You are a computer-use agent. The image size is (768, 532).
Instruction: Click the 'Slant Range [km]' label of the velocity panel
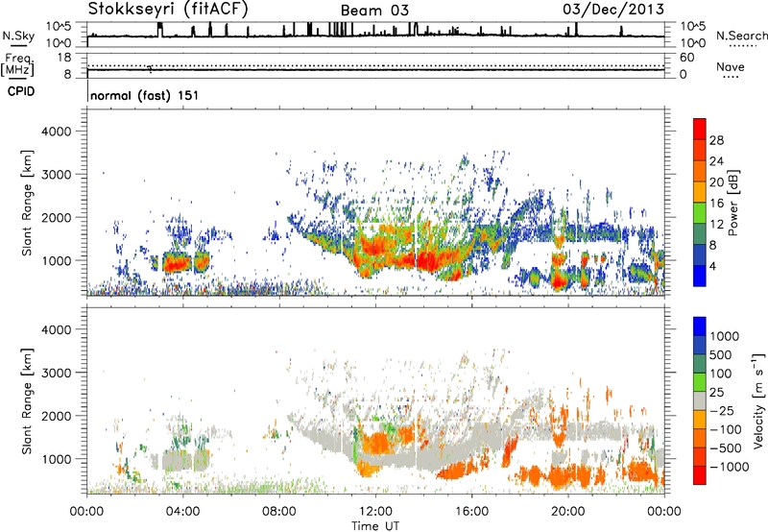(x=27, y=400)
